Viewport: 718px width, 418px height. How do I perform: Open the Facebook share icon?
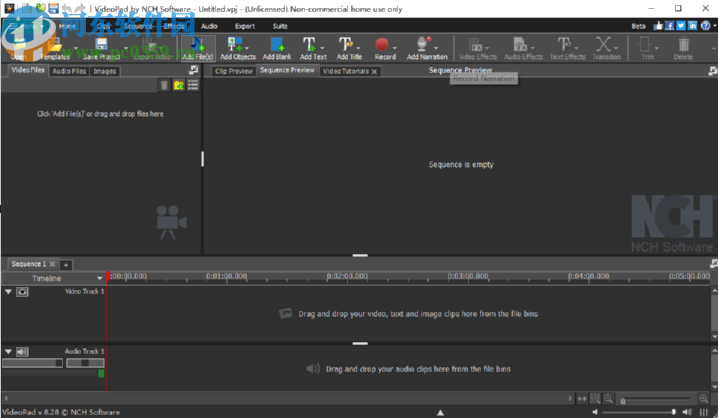pos(669,26)
